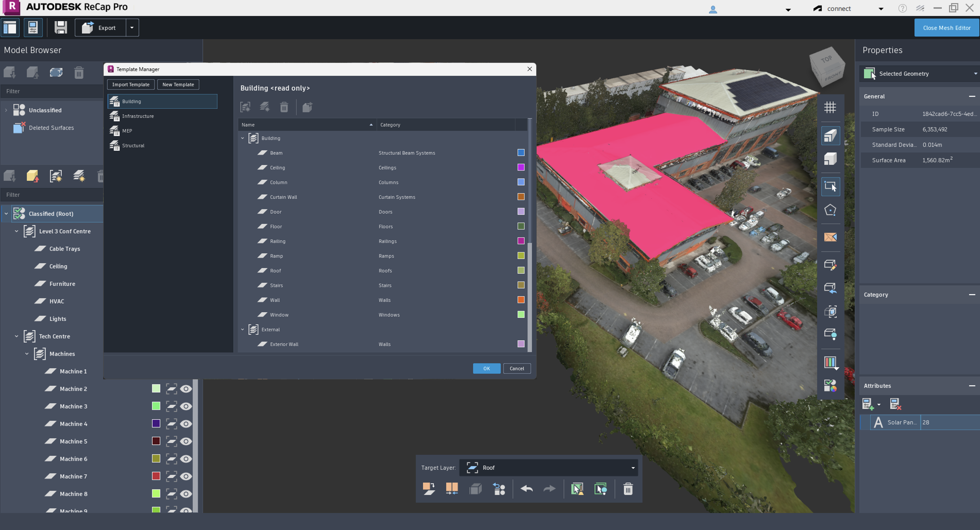Viewport: 980px width, 530px height.
Task: Click the Import Template button
Action: click(x=130, y=85)
